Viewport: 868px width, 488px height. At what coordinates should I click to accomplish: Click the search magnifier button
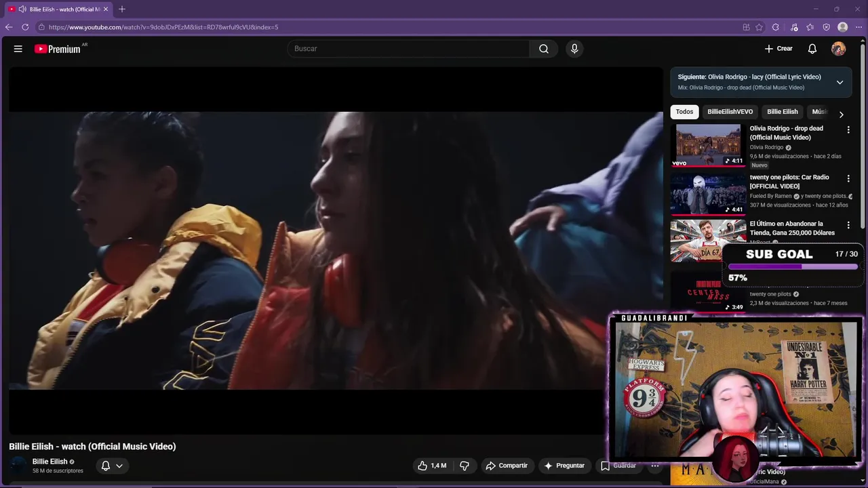(x=544, y=49)
